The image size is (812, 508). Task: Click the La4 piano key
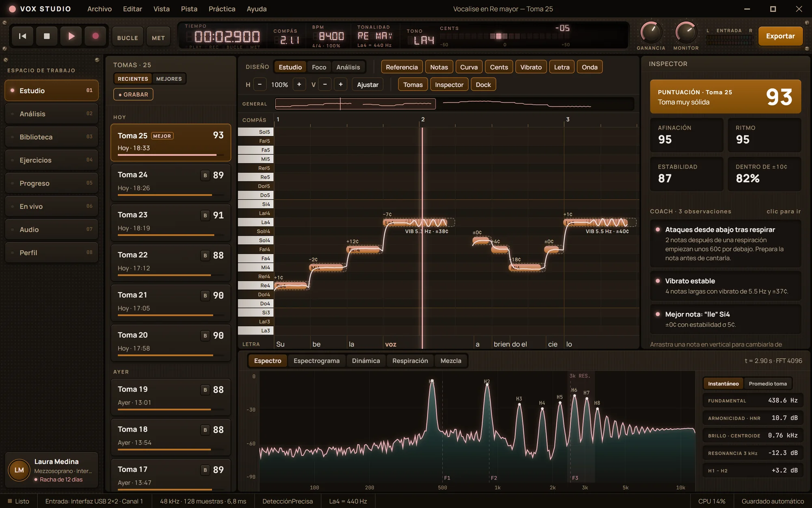click(255, 222)
